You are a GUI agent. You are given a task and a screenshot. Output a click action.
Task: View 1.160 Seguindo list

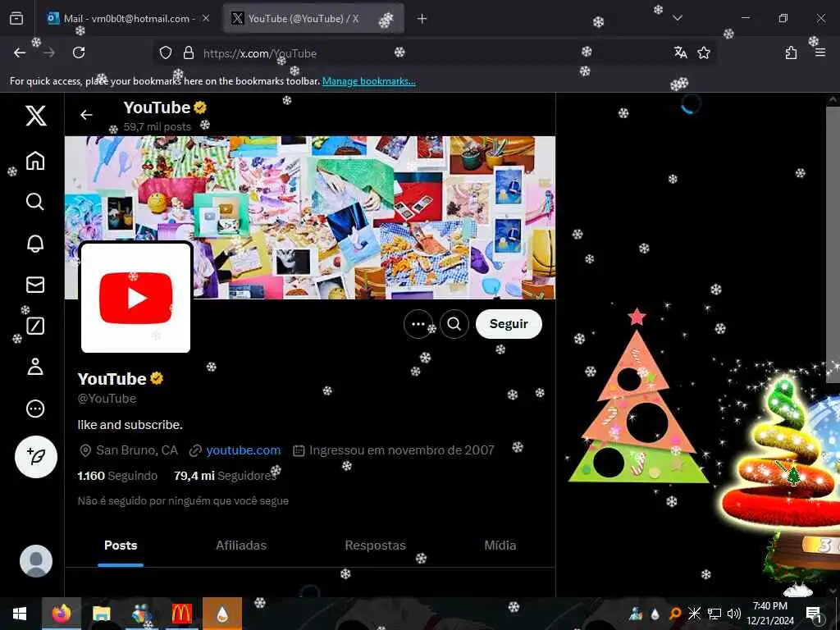(x=117, y=476)
